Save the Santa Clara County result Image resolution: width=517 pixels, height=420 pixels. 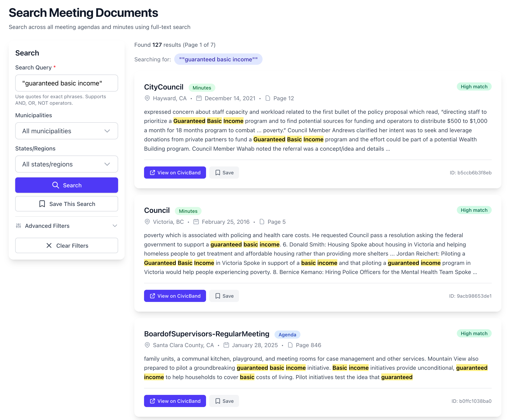tap(224, 401)
